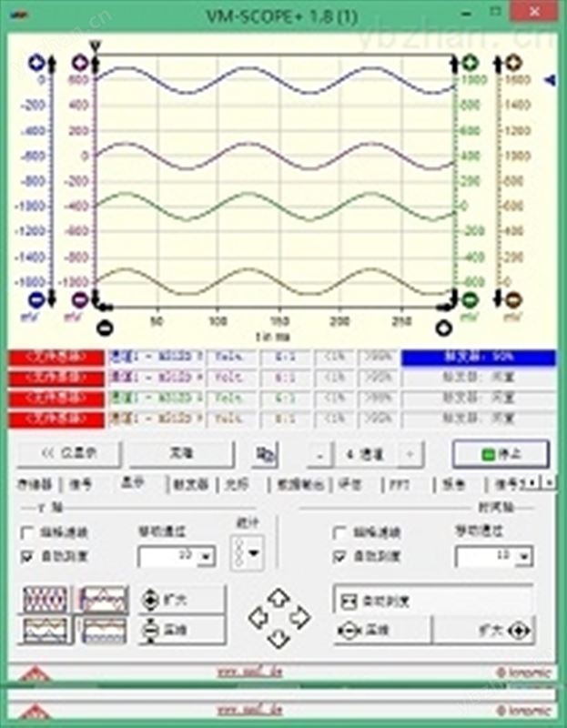Decrease channel count with minus button

319,454
